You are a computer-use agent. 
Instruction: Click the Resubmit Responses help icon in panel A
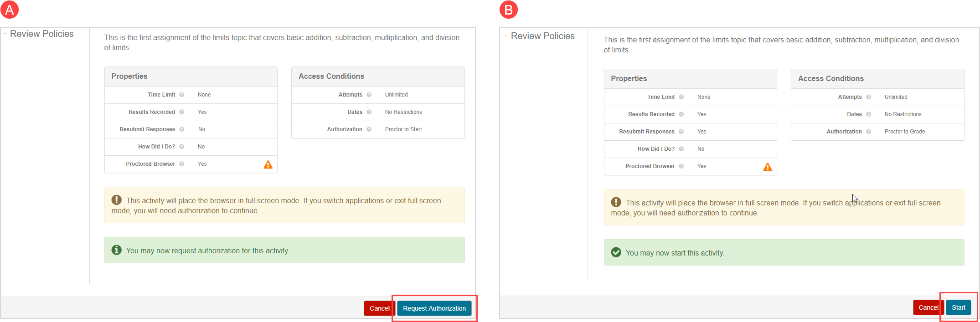(x=182, y=129)
